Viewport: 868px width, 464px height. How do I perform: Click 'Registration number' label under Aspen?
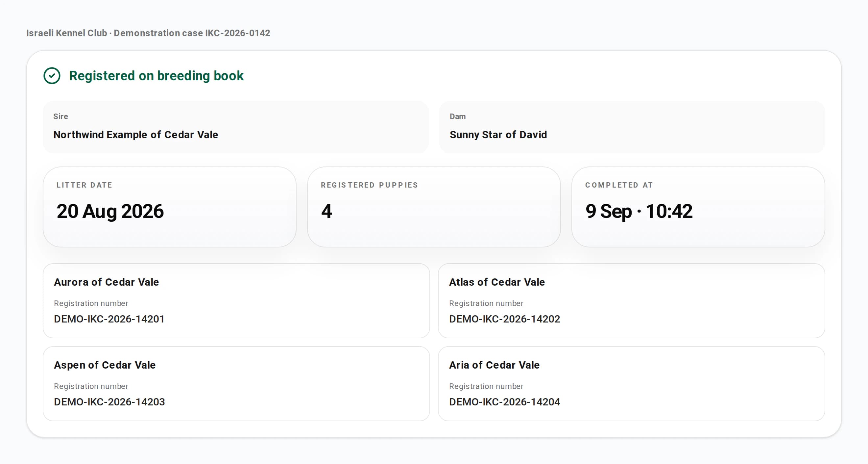pyautogui.click(x=91, y=386)
